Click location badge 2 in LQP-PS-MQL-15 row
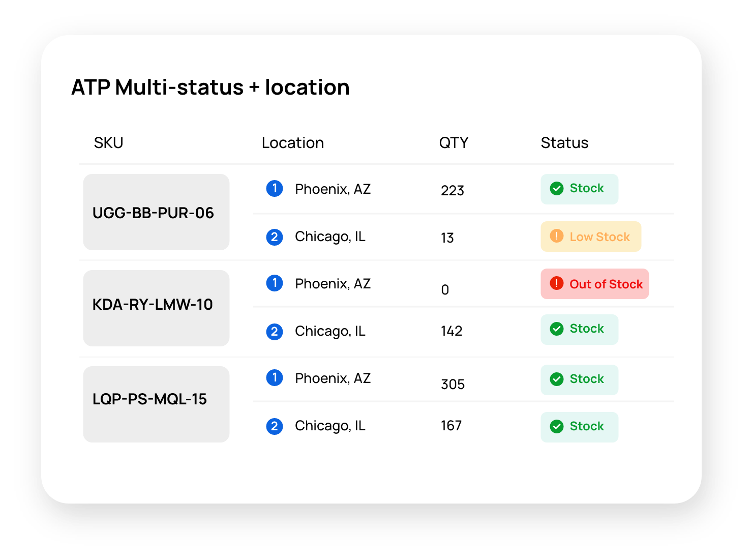The width and height of the screenshot is (752, 560). coord(275,426)
